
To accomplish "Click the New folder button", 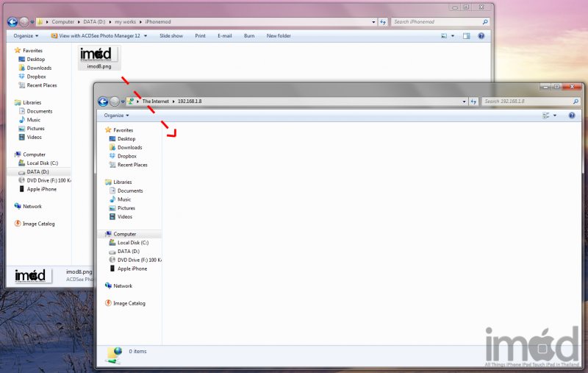I will pyautogui.click(x=279, y=35).
